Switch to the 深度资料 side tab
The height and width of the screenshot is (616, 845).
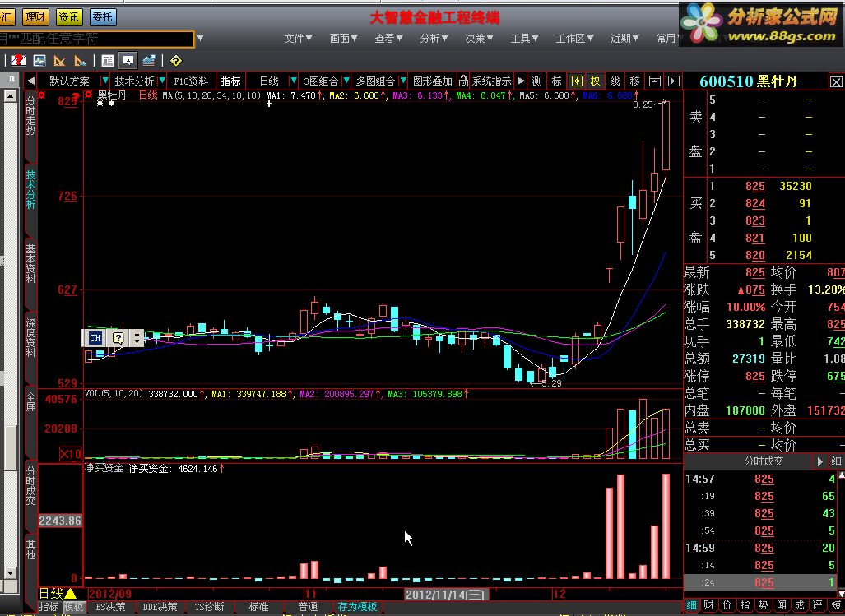(x=31, y=339)
